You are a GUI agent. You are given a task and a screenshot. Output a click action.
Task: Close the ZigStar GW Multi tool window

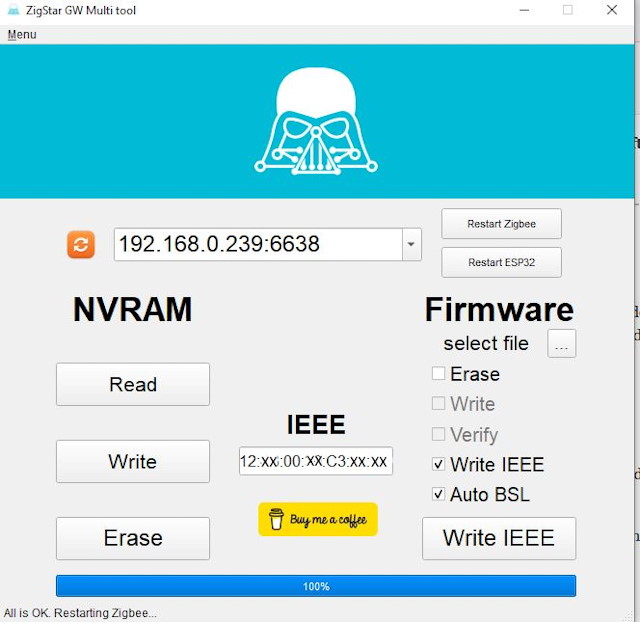612,10
